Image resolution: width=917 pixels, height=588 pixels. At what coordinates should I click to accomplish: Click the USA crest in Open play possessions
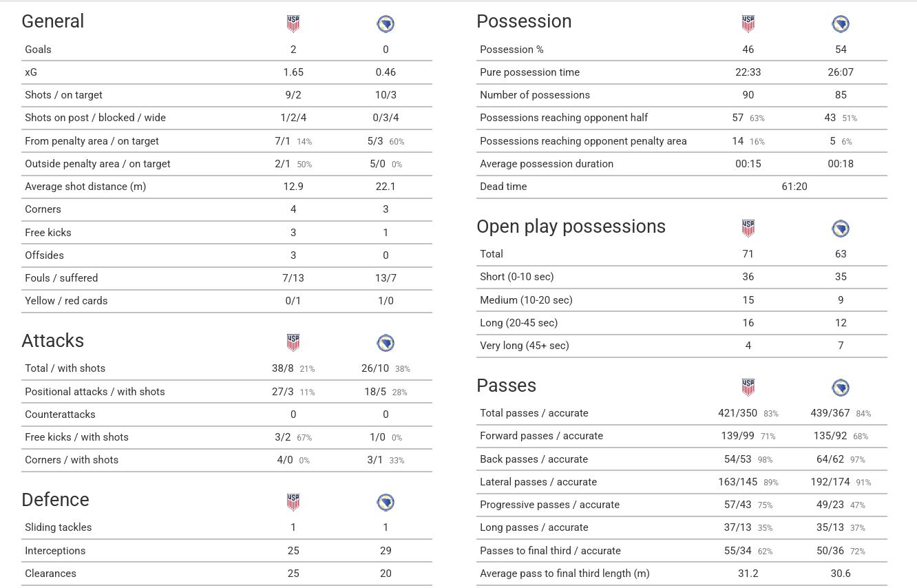748,229
